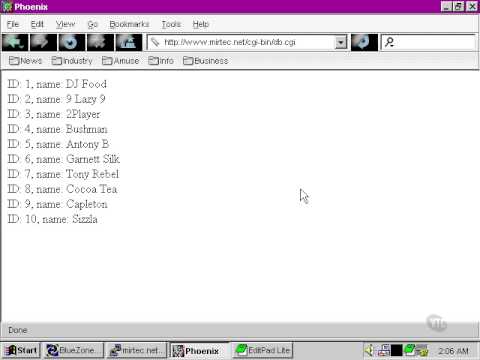Open the Bookmarks menu
The height and width of the screenshot is (360, 480).
[x=129, y=24]
